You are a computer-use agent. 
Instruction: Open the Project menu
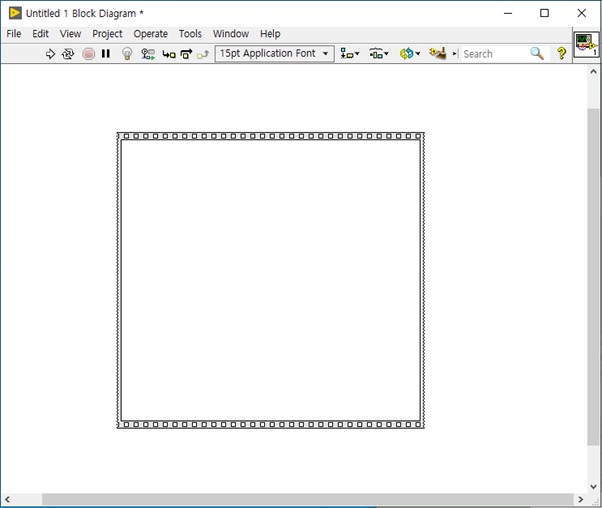(107, 34)
